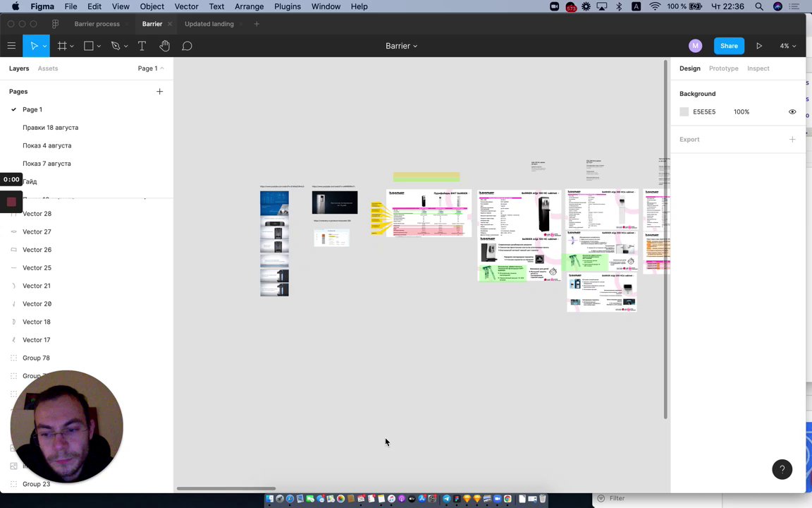This screenshot has width=812, height=508.
Task: Select the Group 78 layer
Action: 36,358
